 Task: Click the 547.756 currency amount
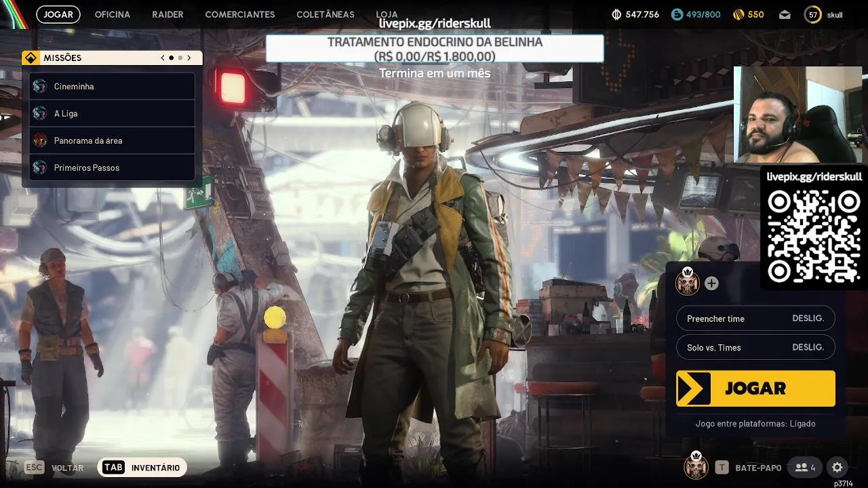tap(642, 14)
